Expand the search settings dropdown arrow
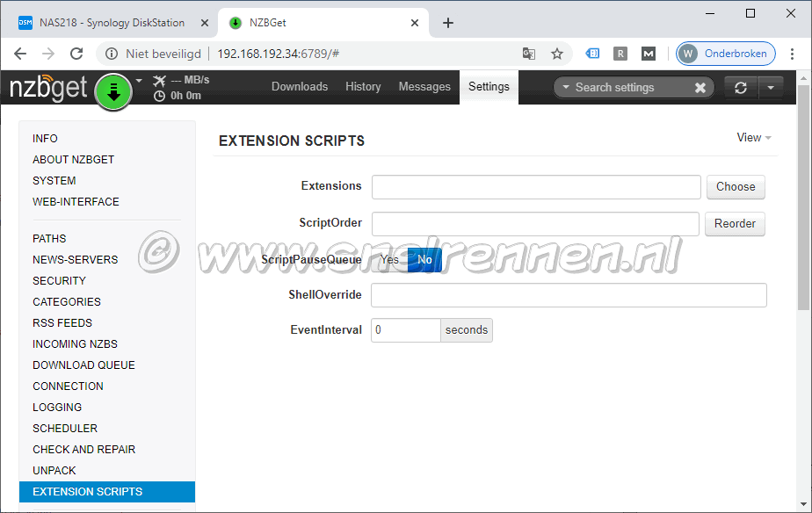Viewport: 812px width, 513px height. coord(566,87)
